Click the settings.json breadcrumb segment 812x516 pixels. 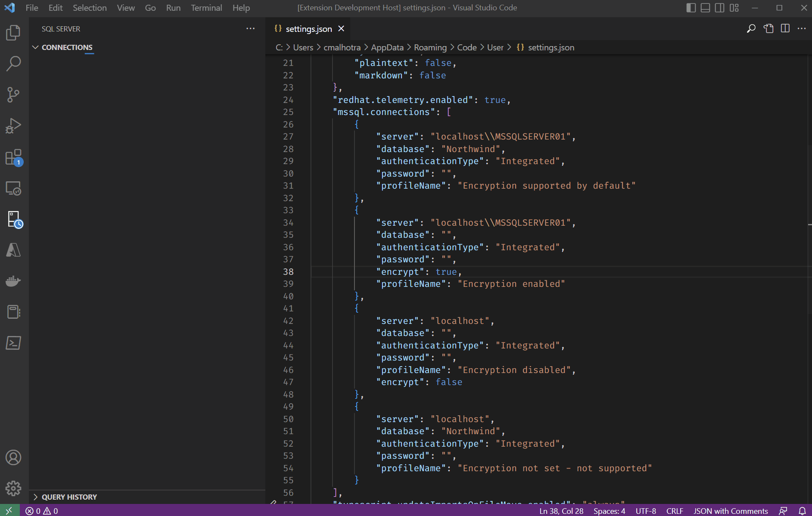tap(546, 47)
